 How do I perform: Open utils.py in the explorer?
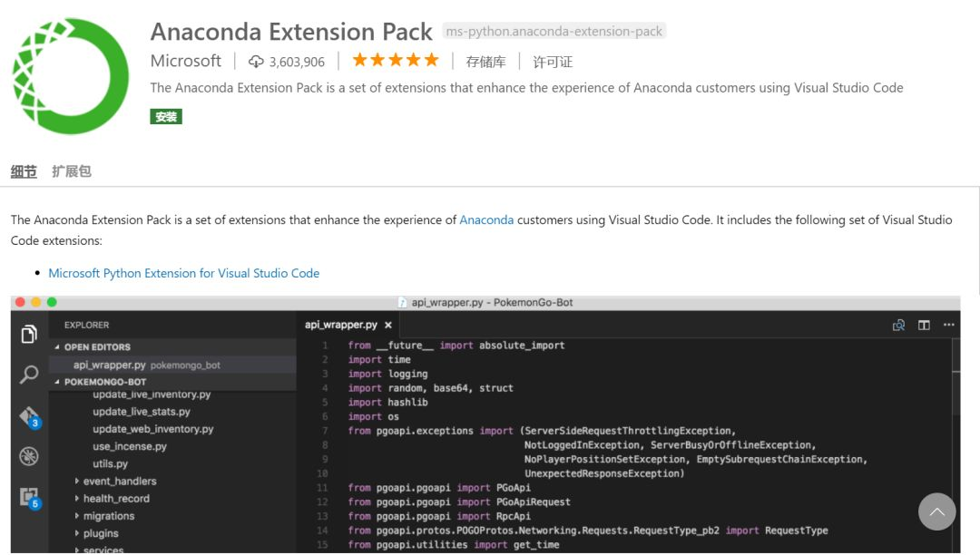point(110,463)
